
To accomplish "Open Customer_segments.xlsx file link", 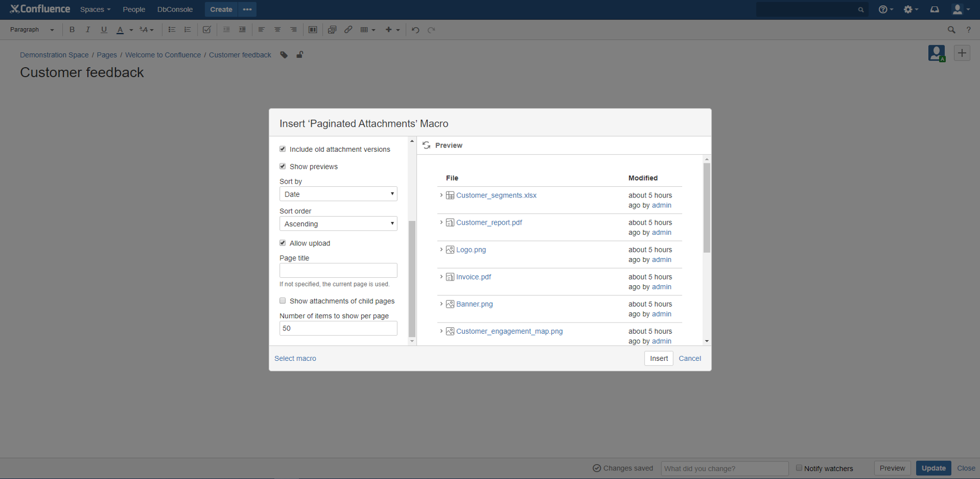I will 496,195.
